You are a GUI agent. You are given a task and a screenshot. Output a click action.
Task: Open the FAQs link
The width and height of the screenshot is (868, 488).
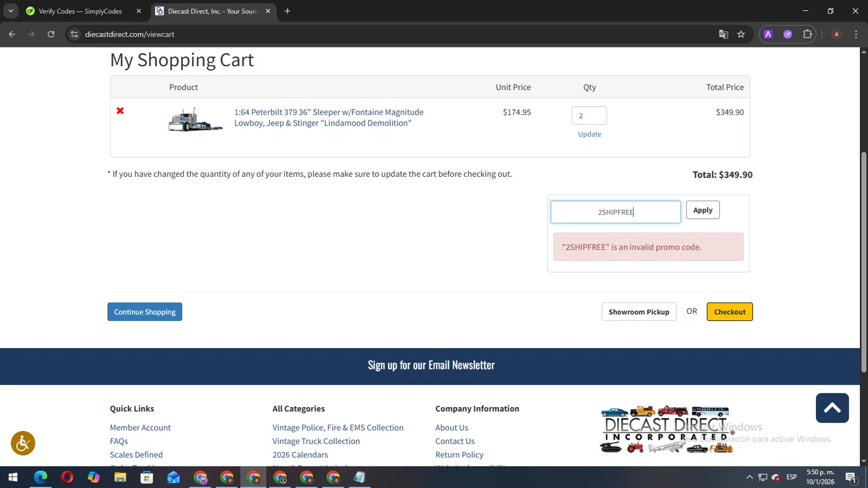pyautogui.click(x=119, y=441)
